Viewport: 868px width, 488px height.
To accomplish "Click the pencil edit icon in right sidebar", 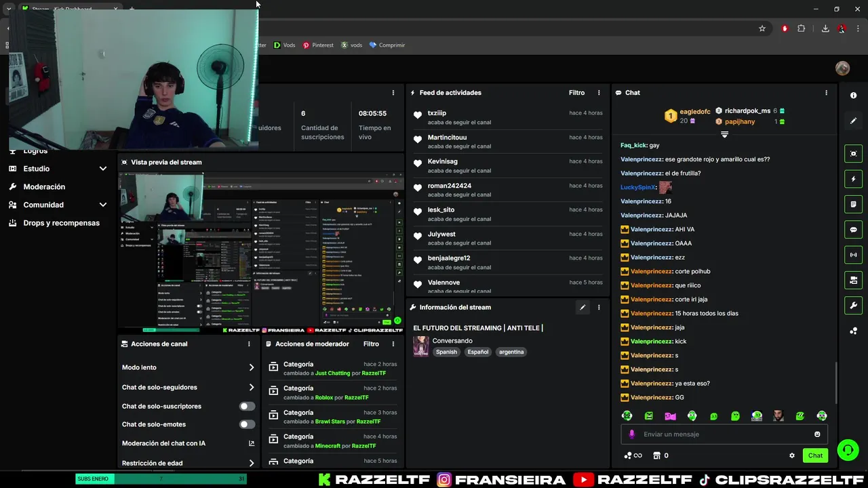I will [x=853, y=121].
